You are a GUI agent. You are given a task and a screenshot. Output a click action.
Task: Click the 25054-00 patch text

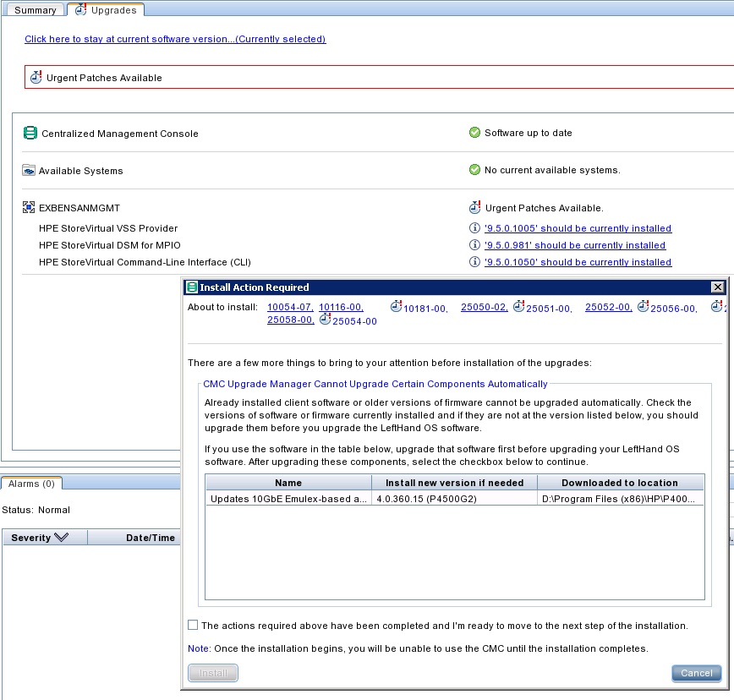click(x=354, y=321)
